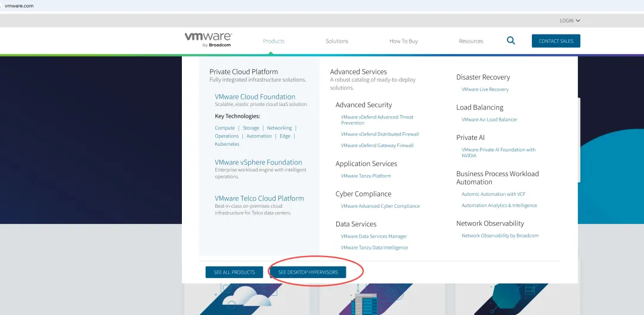The width and height of the screenshot is (644, 315).
Task: Select Storage key technology link
Action: pyautogui.click(x=250, y=128)
